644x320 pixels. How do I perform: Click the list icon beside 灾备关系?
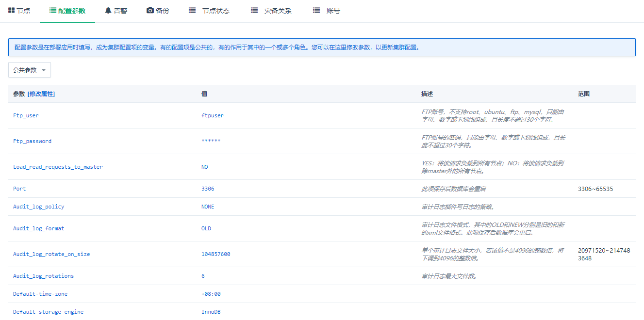[254, 10]
